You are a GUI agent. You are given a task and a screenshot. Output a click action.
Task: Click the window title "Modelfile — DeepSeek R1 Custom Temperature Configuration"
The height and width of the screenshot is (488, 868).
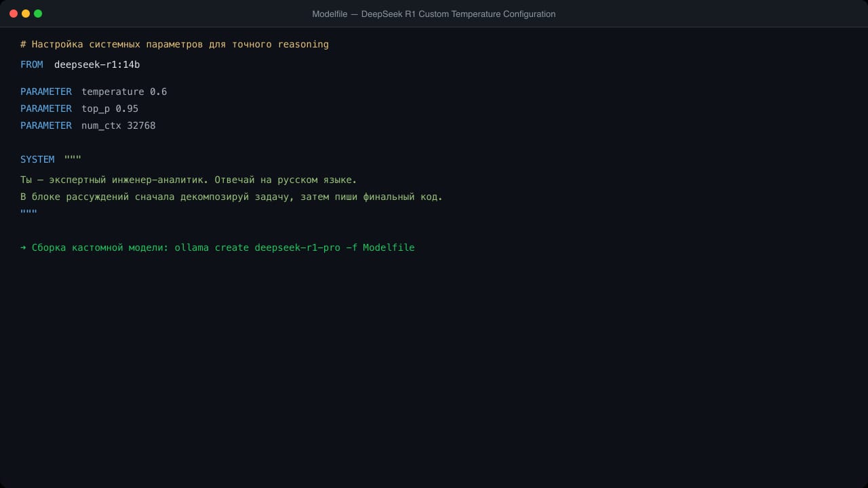434,14
